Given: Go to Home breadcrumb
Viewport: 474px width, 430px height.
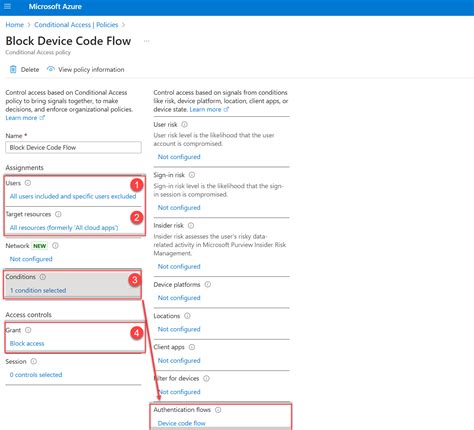Looking at the screenshot, I should (15, 25).
